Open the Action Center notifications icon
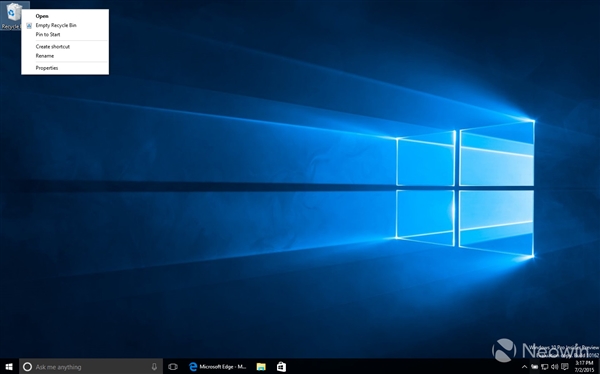Image resolution: width=600 pixels, height=374 pixels. 565,367
